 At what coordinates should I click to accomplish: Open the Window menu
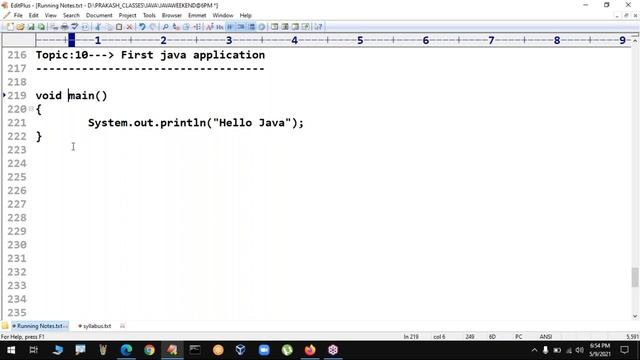pos(222,15)
